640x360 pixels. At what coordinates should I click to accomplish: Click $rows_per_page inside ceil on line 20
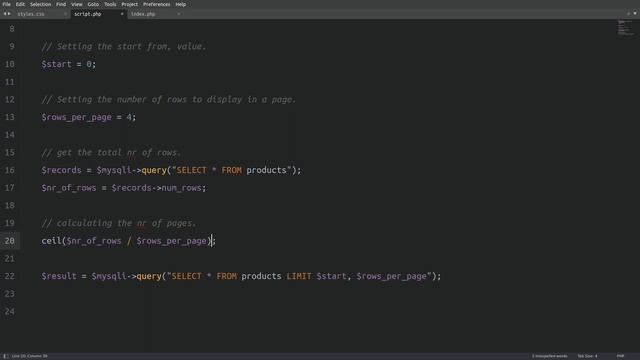click(172, 241)
